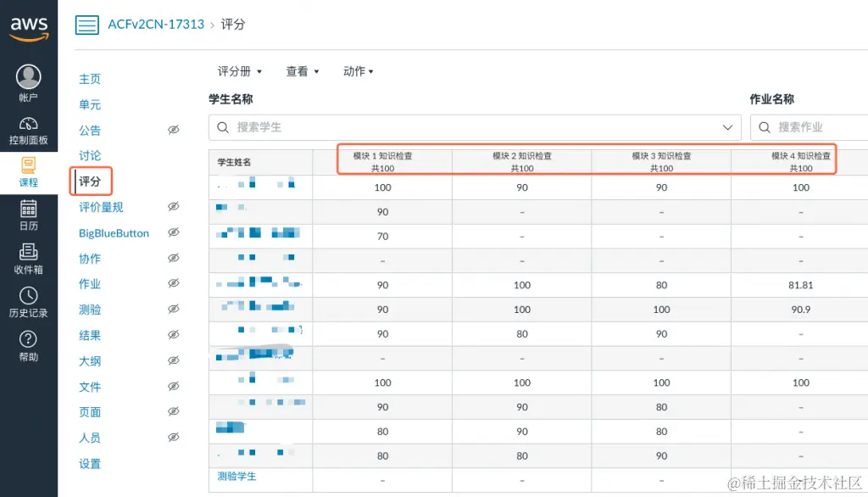Select the 90.9 grade cell
The image size is (868, 497).
[800, 310]
